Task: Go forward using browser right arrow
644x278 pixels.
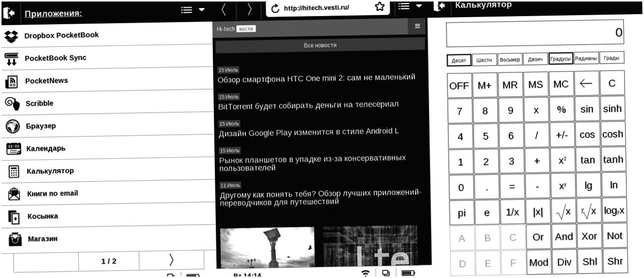Action: [249, 9]
